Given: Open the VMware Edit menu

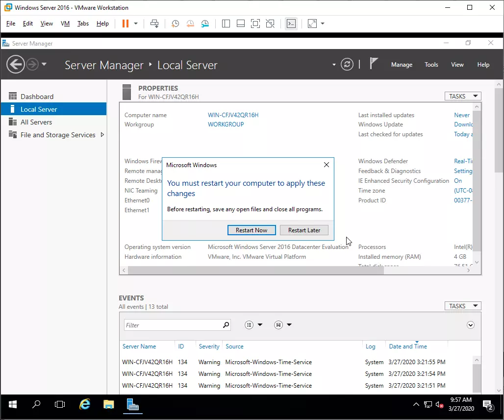Looking at the screenshot, I should coord(27,24).
